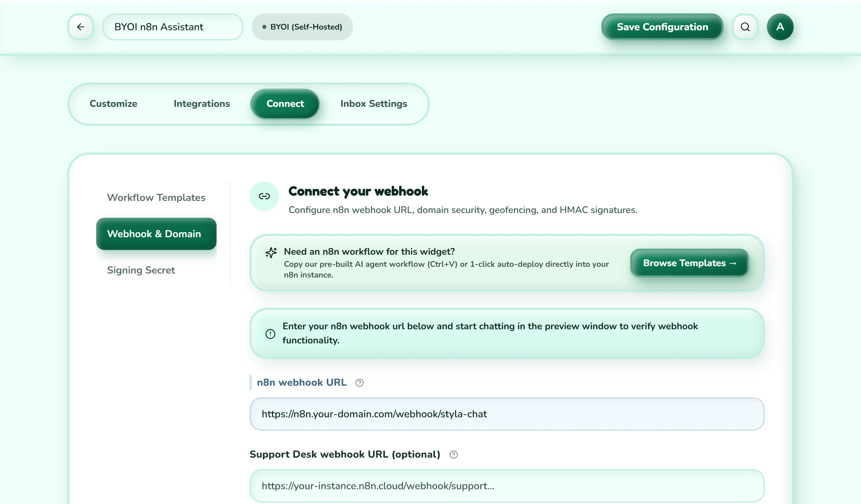Screen dimensions: 861x504
Task: Focus the Support Desk webhook URL input
Action: 507,486
